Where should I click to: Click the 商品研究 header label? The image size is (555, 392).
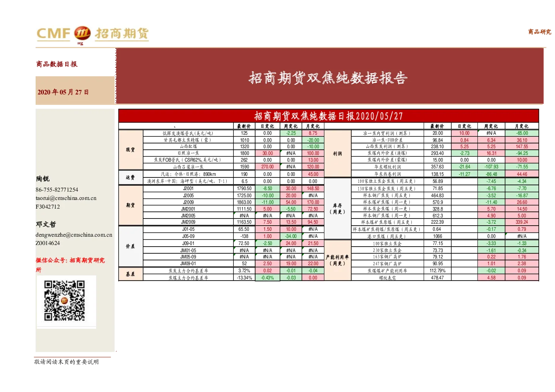tap(540, 32)
